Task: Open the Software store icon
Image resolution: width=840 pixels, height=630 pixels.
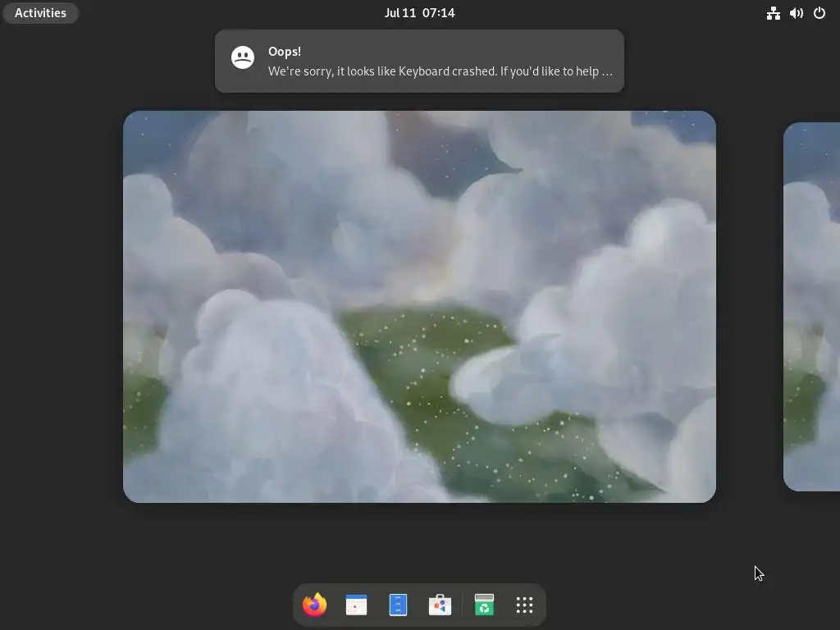Action: tap(440, 605)
